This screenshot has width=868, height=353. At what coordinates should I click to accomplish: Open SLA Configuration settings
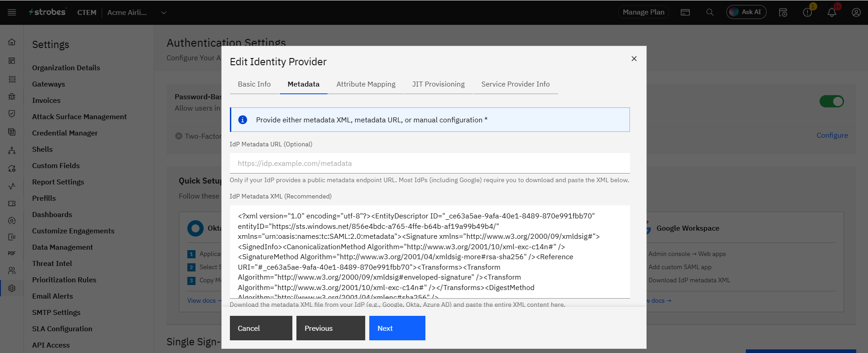tap(62, 329)
